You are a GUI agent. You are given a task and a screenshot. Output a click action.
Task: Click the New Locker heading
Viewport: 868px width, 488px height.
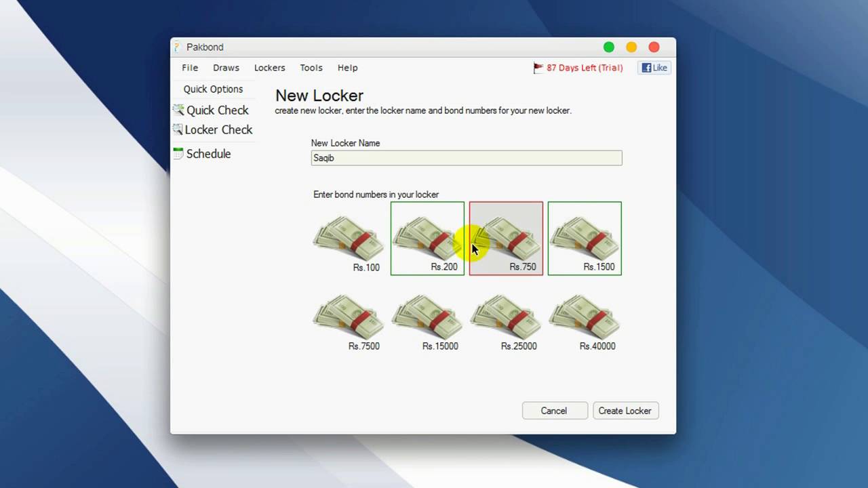pos(319,96)
